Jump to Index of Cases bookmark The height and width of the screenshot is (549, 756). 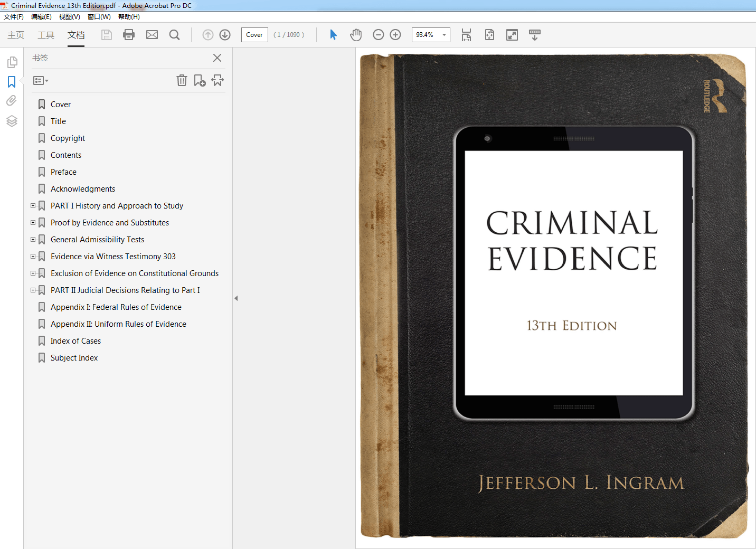[75, 341]
